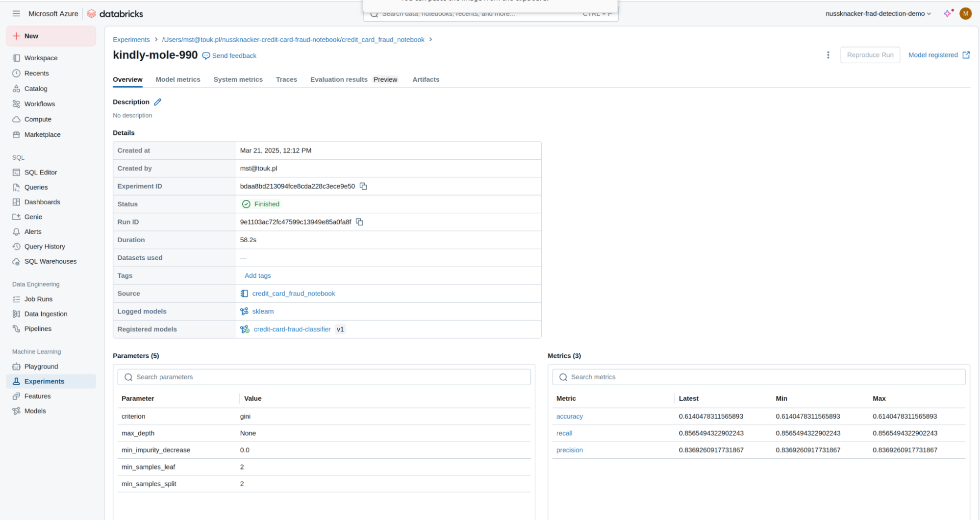Switch to the Overview tab
Screen dimensions: 980x520
[127, 79]
